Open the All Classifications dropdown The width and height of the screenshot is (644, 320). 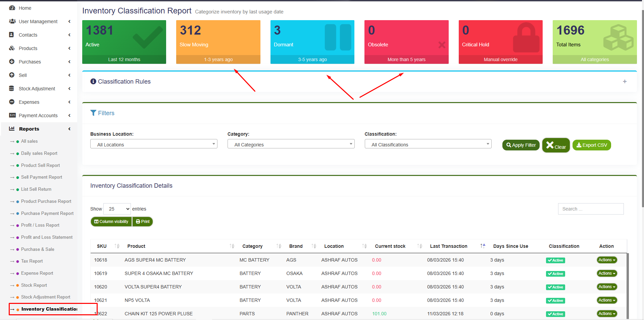(428, 144)
